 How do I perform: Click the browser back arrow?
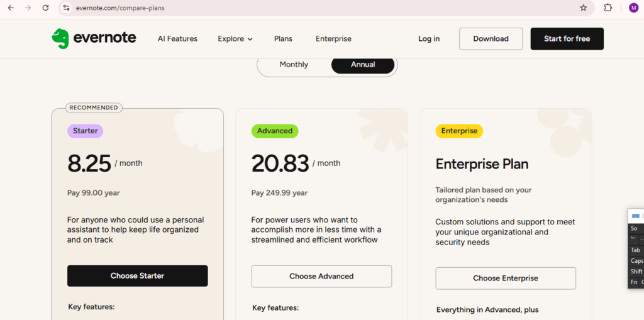point(11,8)
